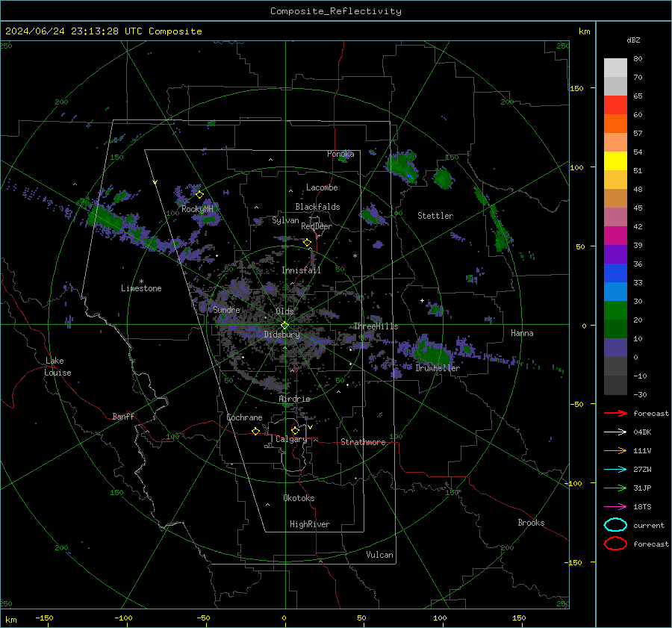Click the yellow diamond marker below Cochrane

[x=256, y=431]
